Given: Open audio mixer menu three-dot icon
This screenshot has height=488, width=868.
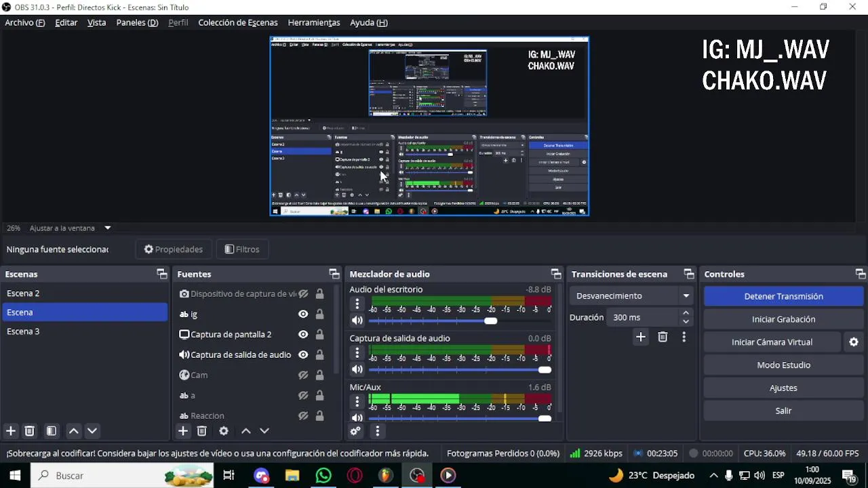Looking at the screenshot, I should tap(378, 431).
